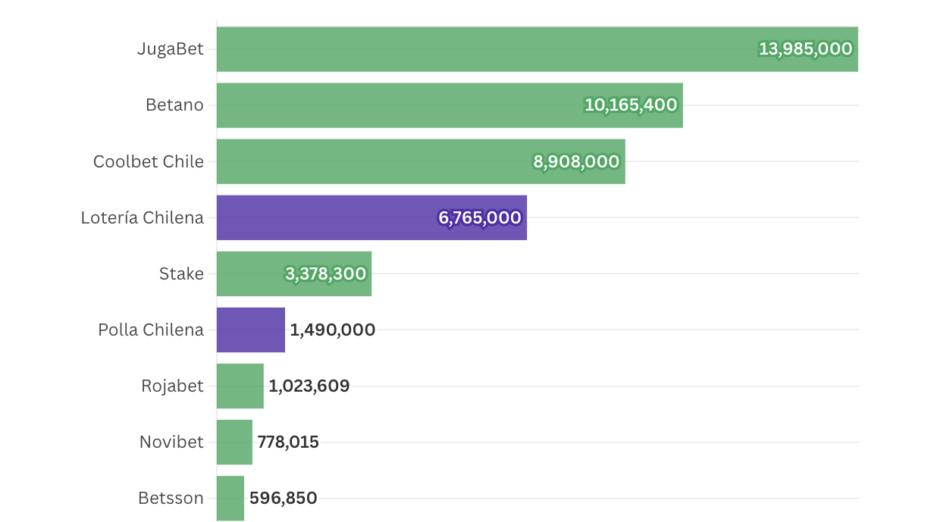Click the small Rojabet bar
928x522 pixels.
[x=240, y=386]
